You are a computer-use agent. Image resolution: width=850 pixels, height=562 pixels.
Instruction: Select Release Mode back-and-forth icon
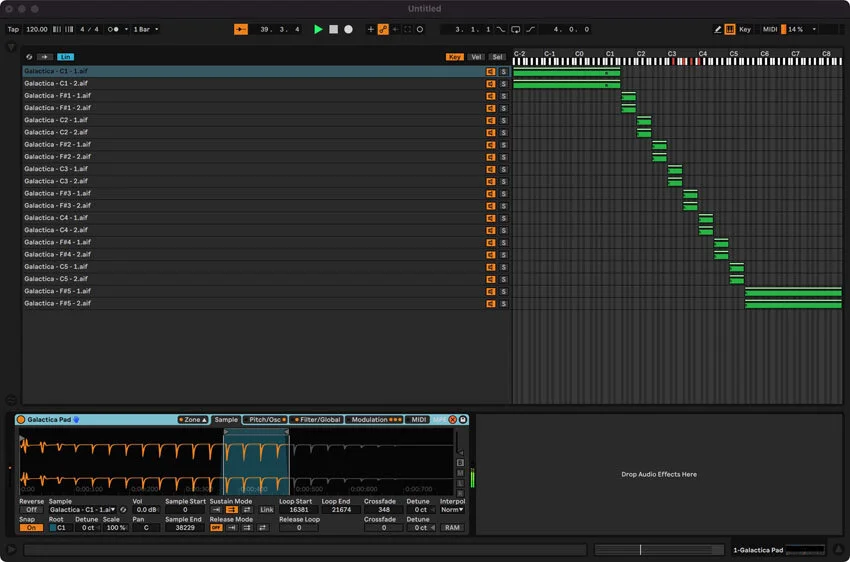263,528
